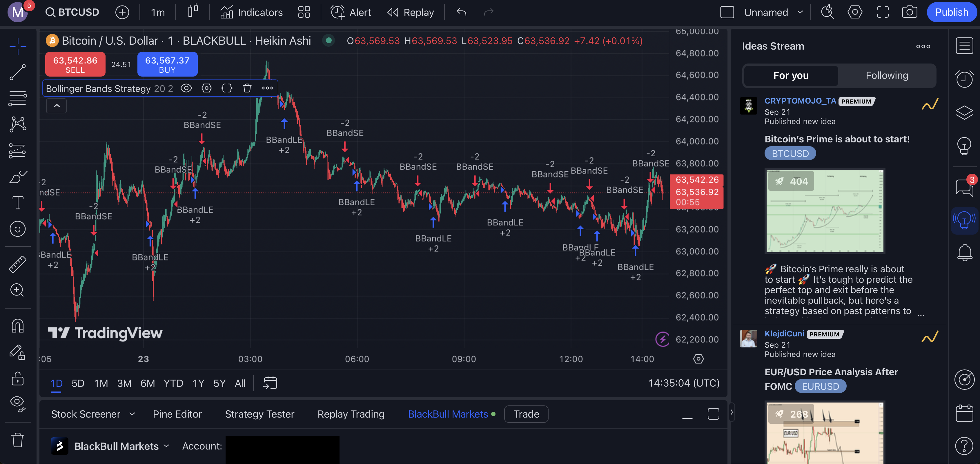Toggle lock all drawing tools
The height and width of the screenshot is (464, 980).
click(x=17, y=378)
